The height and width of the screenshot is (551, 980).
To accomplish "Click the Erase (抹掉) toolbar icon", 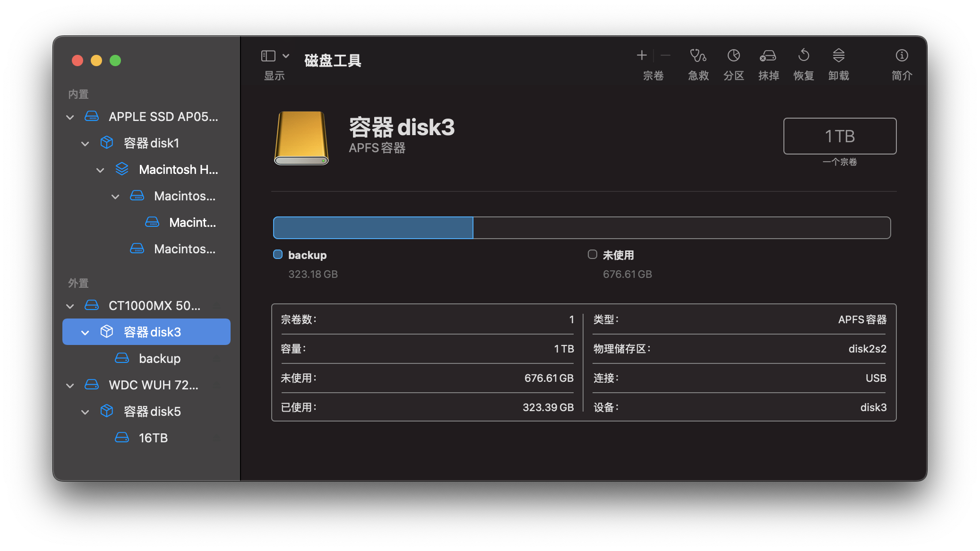I will (768, 56).
